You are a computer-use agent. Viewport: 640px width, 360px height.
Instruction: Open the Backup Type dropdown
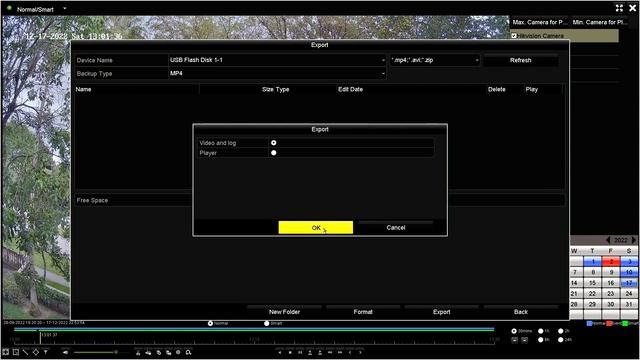point(277,73)
